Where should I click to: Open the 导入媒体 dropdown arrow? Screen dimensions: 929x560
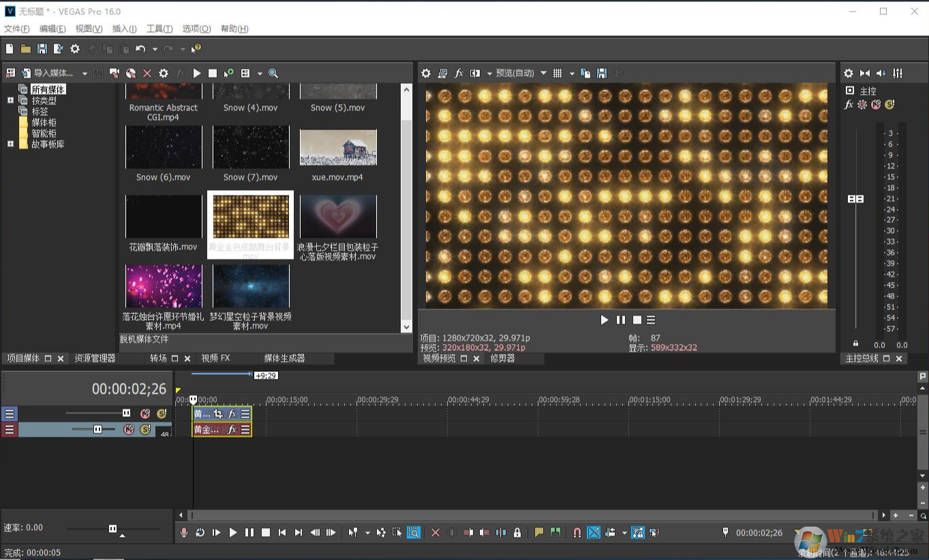pyautogui.click(x=85, y=73)
